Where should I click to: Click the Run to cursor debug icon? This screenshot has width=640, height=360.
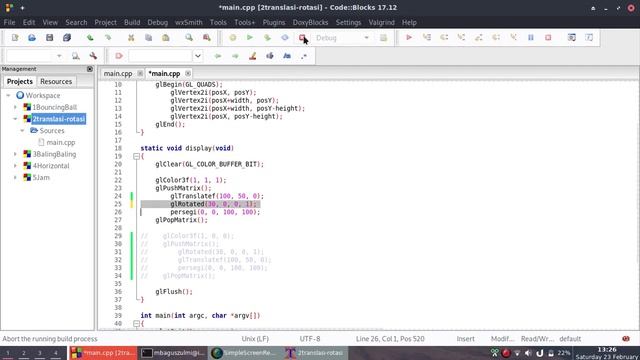point(427,38)
